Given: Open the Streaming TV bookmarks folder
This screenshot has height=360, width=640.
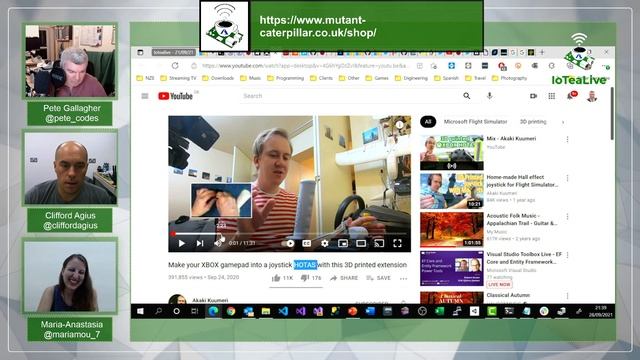Looking at the screenshot, I should 178,78.
